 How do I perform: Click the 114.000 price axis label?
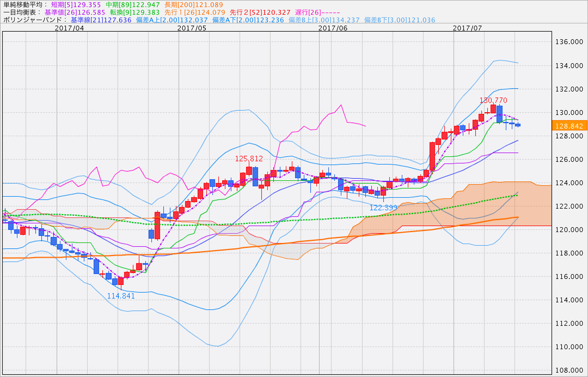(569, 300)
